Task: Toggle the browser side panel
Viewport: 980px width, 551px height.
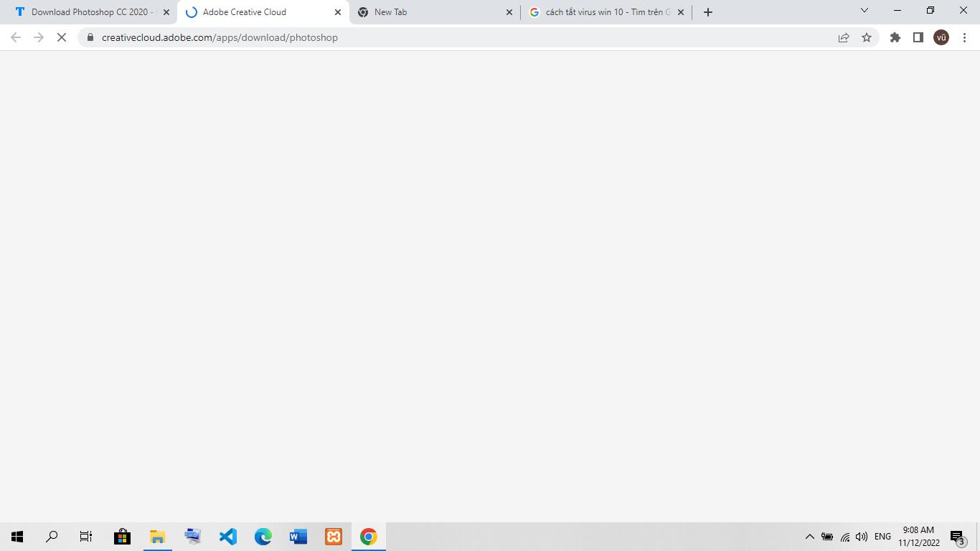Action: 918,37
